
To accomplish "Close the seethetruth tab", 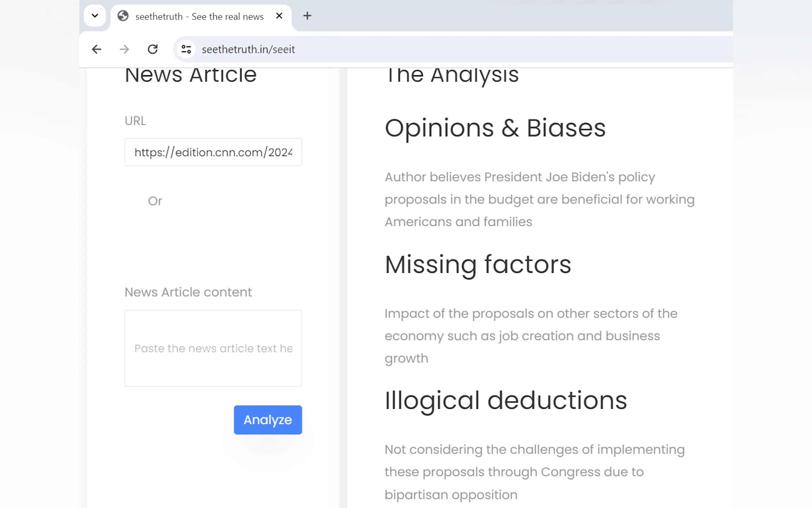I will 279,16.
